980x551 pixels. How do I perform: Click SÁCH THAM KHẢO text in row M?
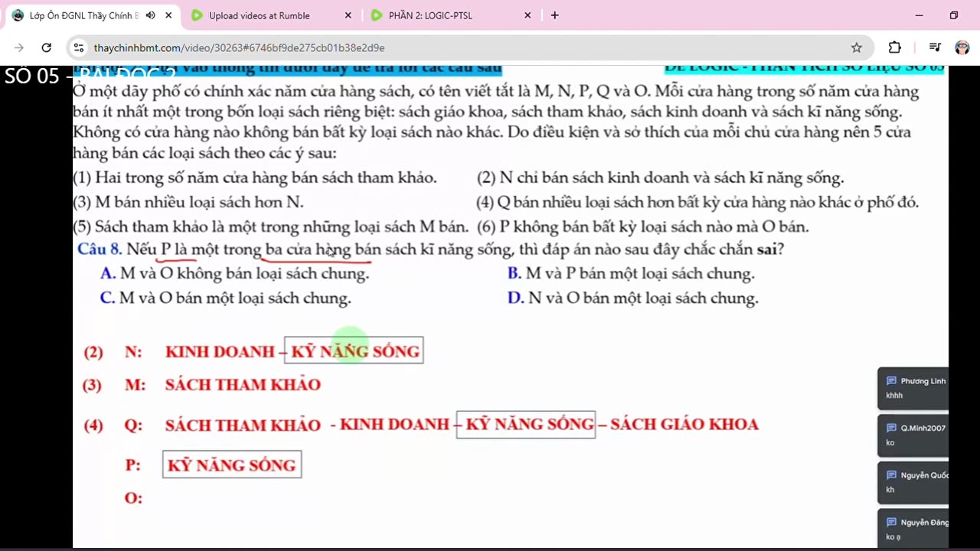point(243,385)
